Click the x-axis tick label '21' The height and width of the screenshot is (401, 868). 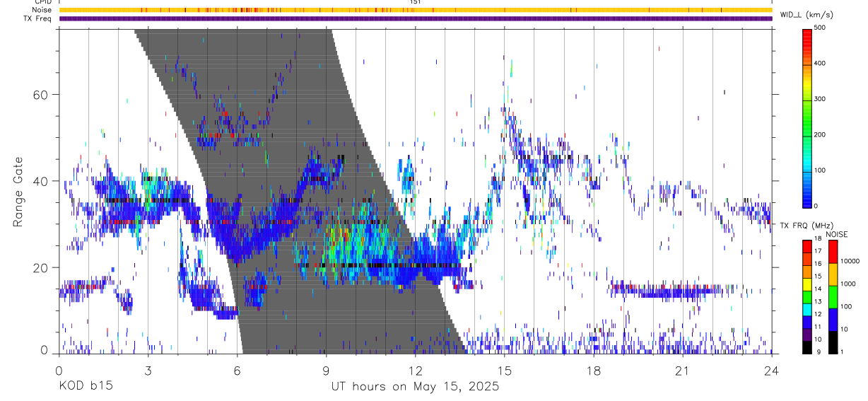point(683,371)
